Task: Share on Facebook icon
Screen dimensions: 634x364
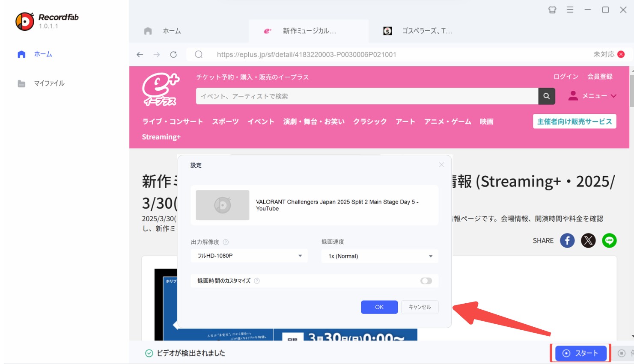Action: (567, 240)
